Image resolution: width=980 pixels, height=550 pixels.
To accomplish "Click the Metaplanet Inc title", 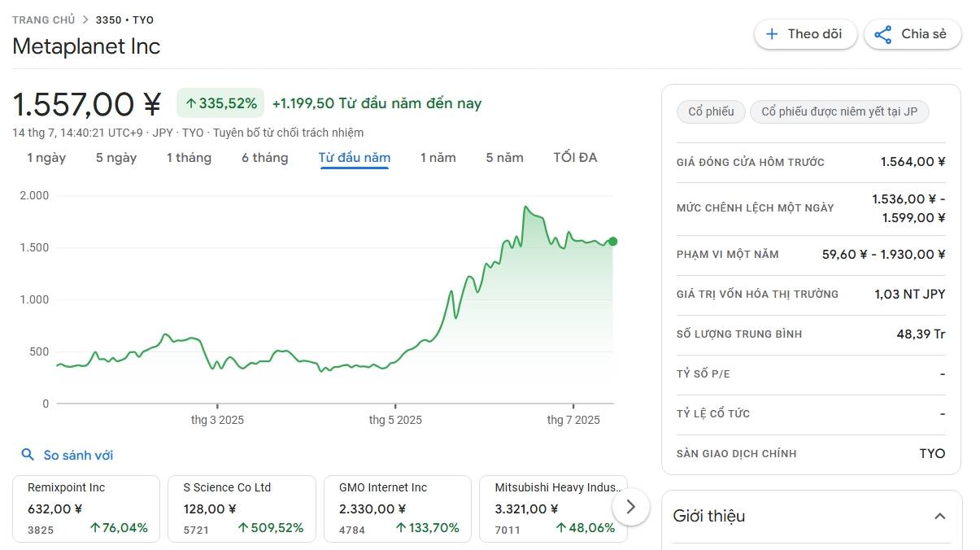I will tap(86, 46).
